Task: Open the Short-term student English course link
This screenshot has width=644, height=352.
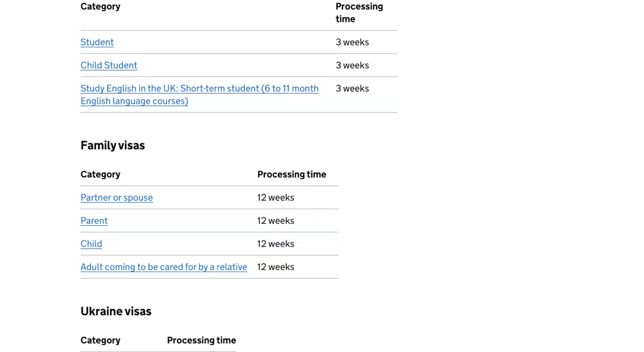Action: coord(199,94)
